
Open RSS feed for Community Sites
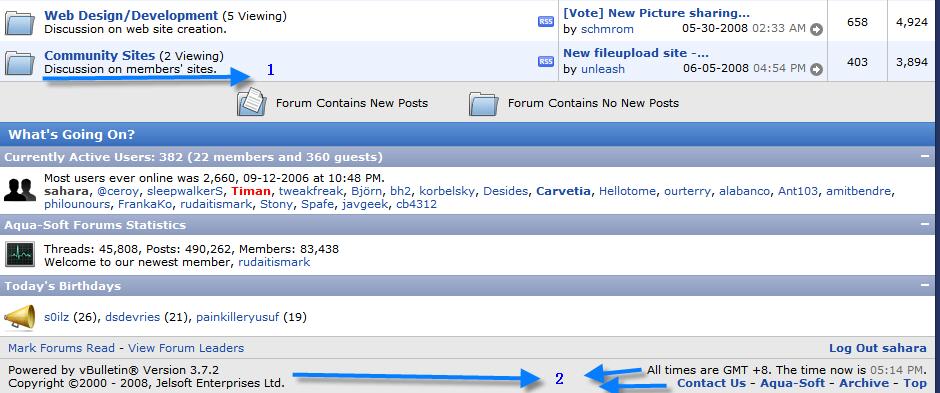coord(546,61)
